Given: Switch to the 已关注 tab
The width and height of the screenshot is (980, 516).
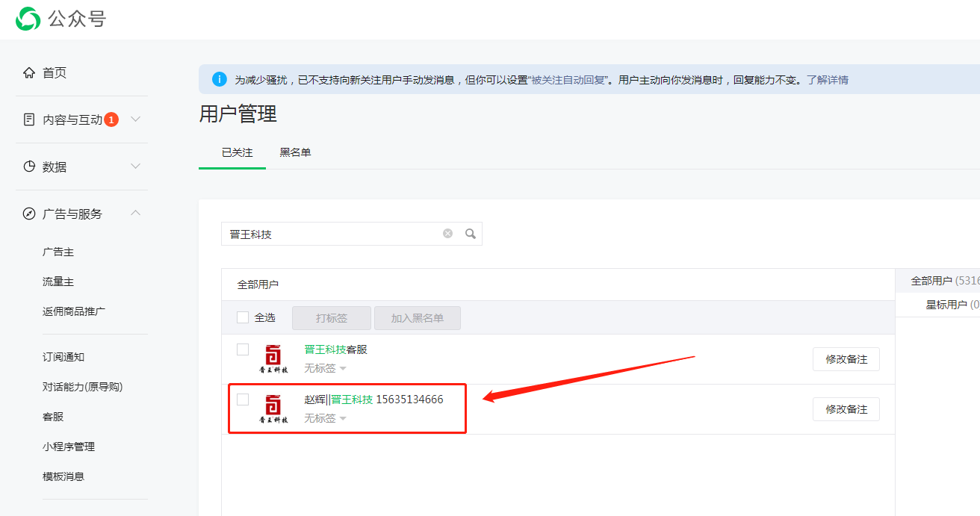Looking at the screenshot, I should (x=238, y=152).
